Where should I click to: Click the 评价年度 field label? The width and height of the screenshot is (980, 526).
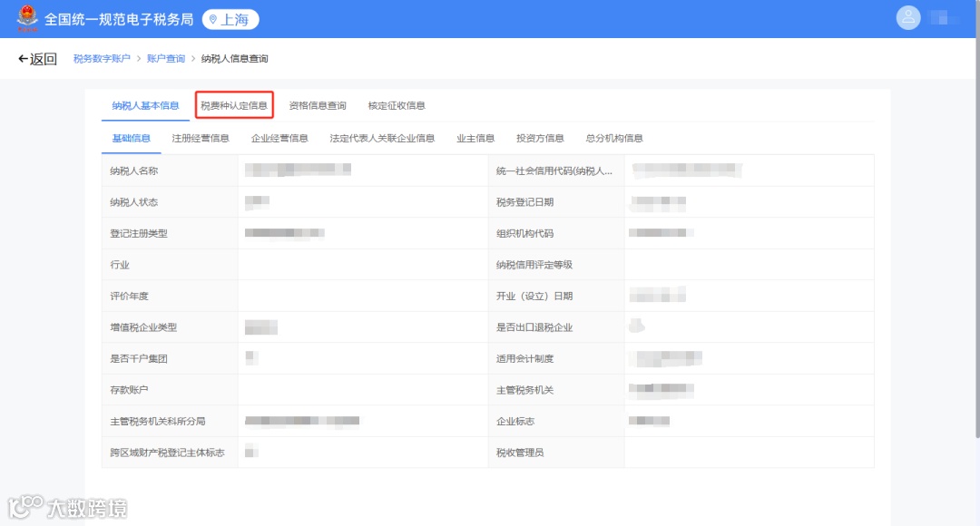(x=130, y=297)
